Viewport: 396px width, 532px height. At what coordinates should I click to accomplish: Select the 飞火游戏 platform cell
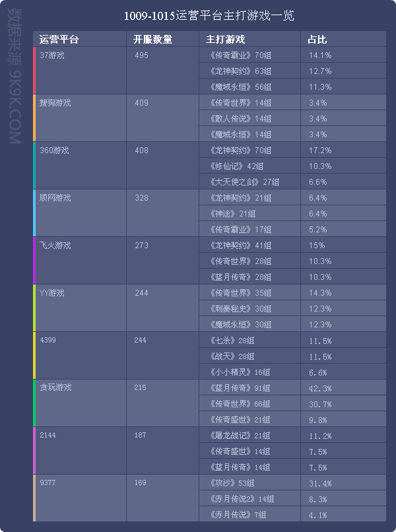55,246
